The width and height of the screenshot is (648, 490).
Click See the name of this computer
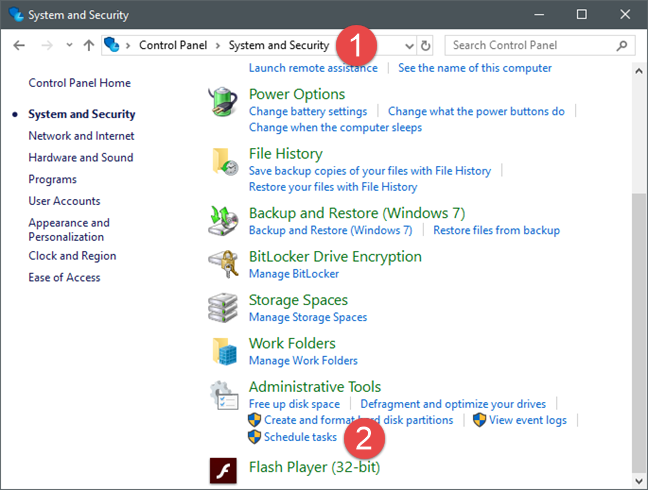coord(475,68)
